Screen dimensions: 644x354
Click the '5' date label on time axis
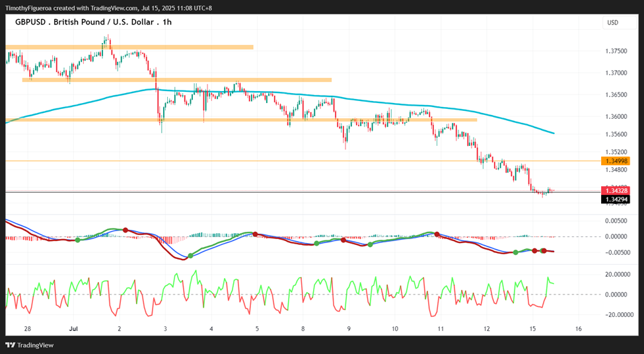click(x=257, y=329)
